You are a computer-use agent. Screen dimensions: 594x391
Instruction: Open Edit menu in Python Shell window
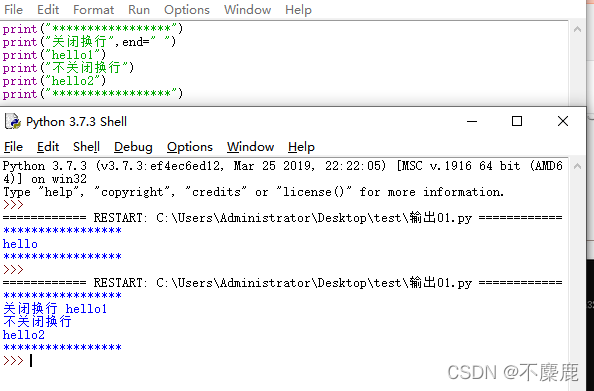pos(48,147)
